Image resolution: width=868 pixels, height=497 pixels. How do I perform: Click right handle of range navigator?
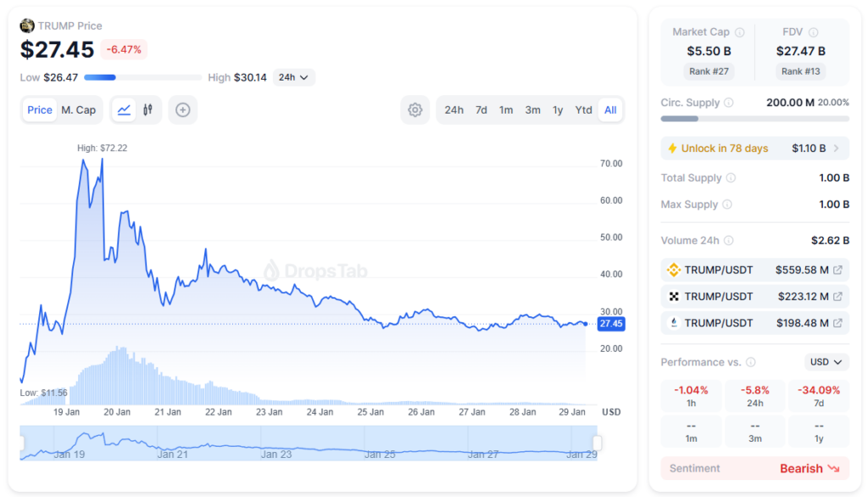pos(598,444)
